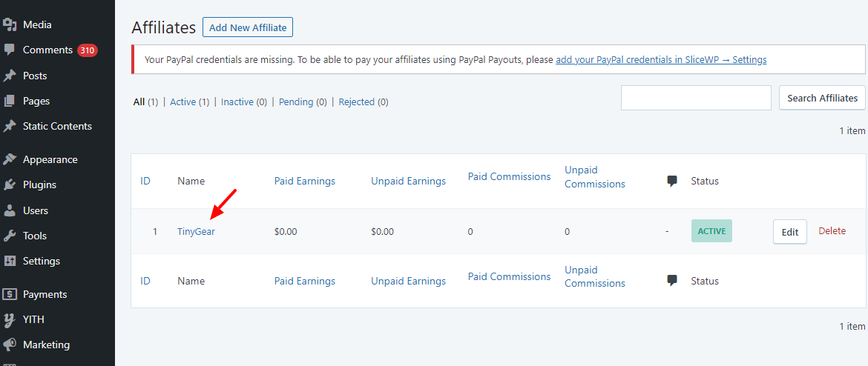This screenshot has width=868, height=366.
Task: Open the Users menu
Action: [x=35, y=210]
